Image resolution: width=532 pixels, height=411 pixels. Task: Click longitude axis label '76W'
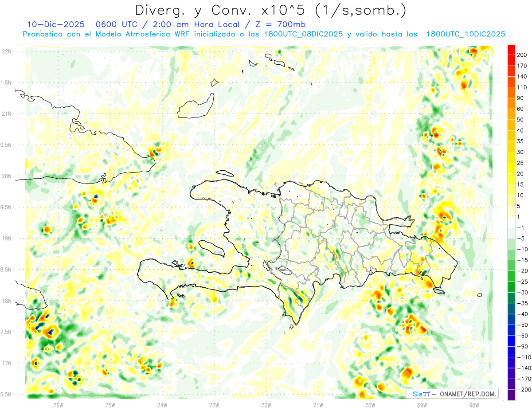(x=58, y=405)
